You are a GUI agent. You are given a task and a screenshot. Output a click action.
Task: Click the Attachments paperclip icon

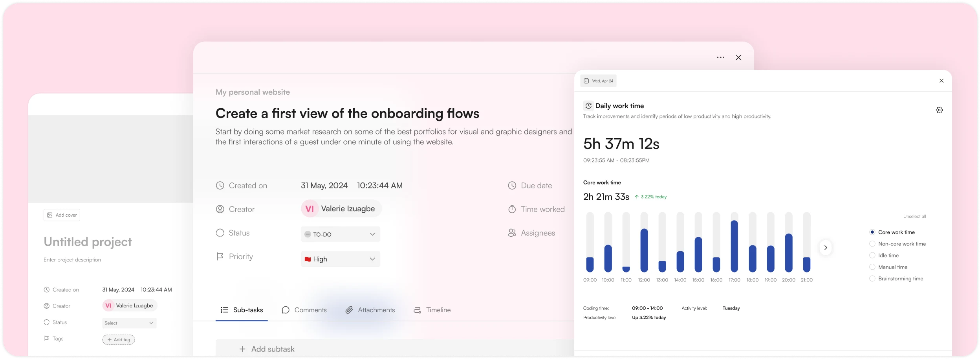tap(349, 310)
